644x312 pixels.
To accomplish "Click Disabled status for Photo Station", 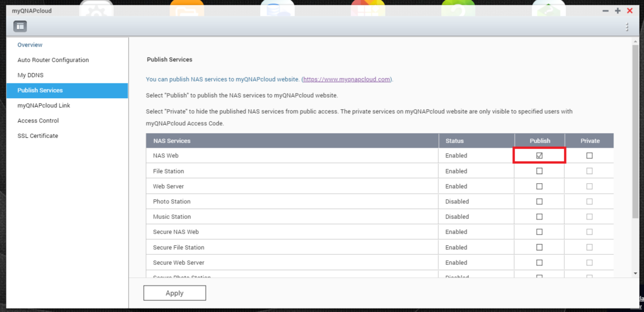I will [x=457, y=202].
